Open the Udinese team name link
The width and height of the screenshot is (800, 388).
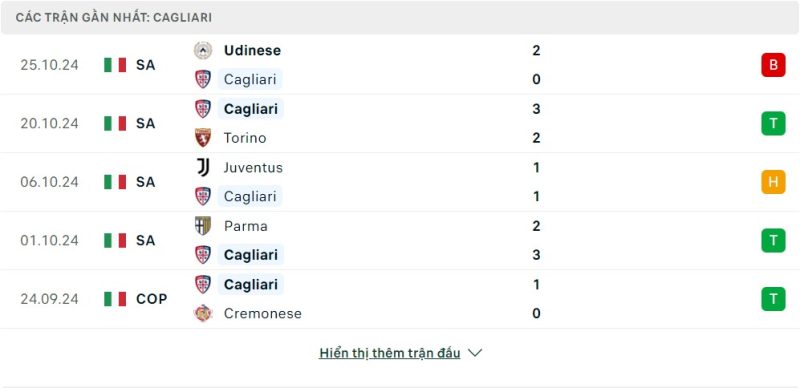click(252, 51)
